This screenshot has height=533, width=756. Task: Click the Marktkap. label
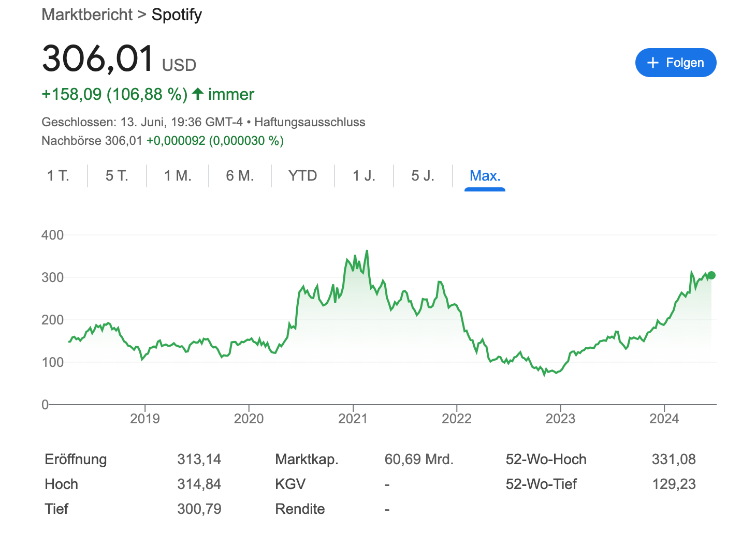[x=307, y=460]
